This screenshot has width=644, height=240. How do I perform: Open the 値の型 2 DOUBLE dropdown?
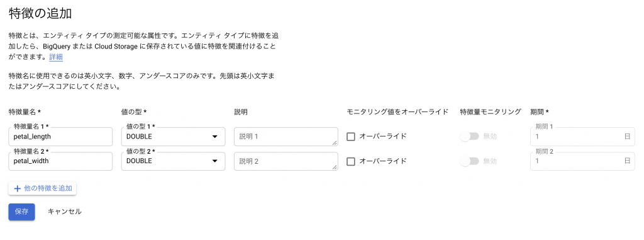pos(174,161)
